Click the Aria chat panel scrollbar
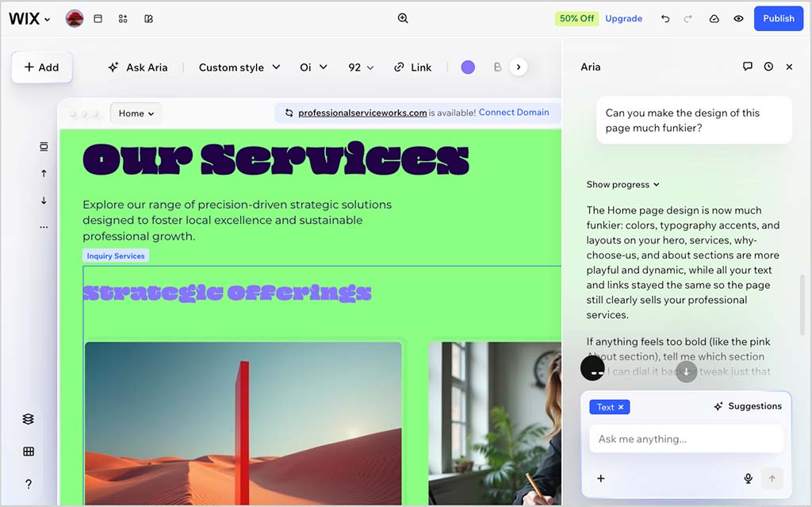 coord(802,305)
